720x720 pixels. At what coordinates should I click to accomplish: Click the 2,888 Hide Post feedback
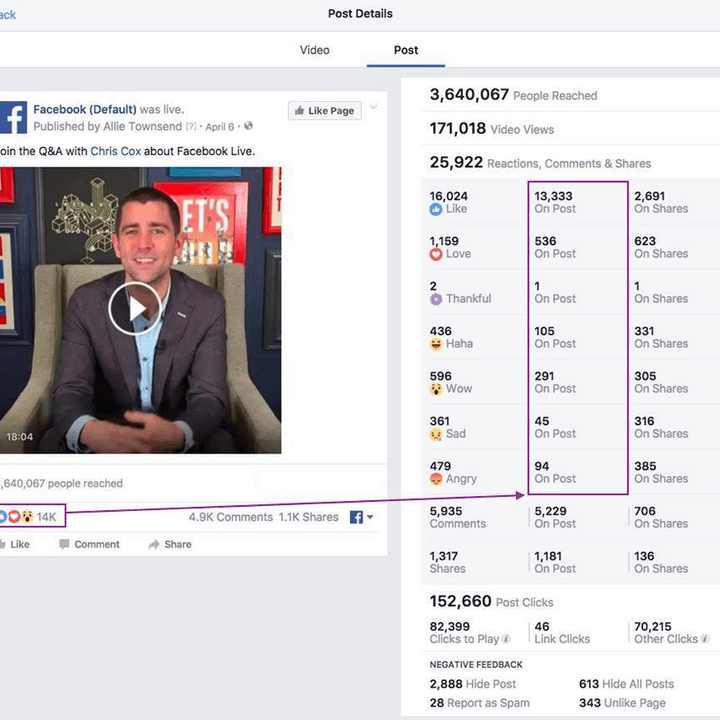[473, 684]
